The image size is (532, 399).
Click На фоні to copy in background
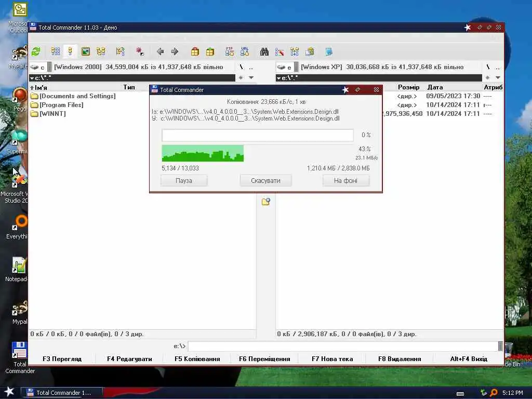[345, 181]
